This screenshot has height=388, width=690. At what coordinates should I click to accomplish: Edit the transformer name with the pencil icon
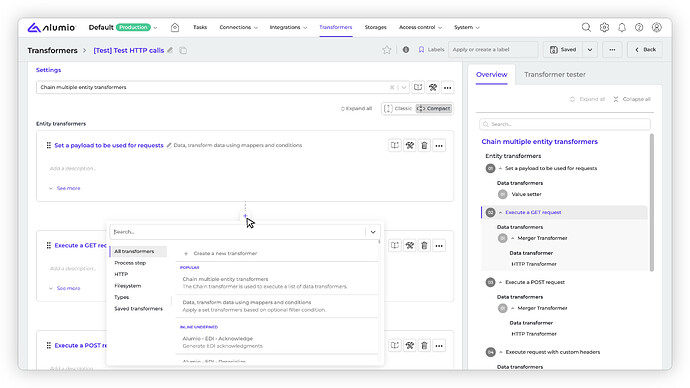[x=170, y=50]
